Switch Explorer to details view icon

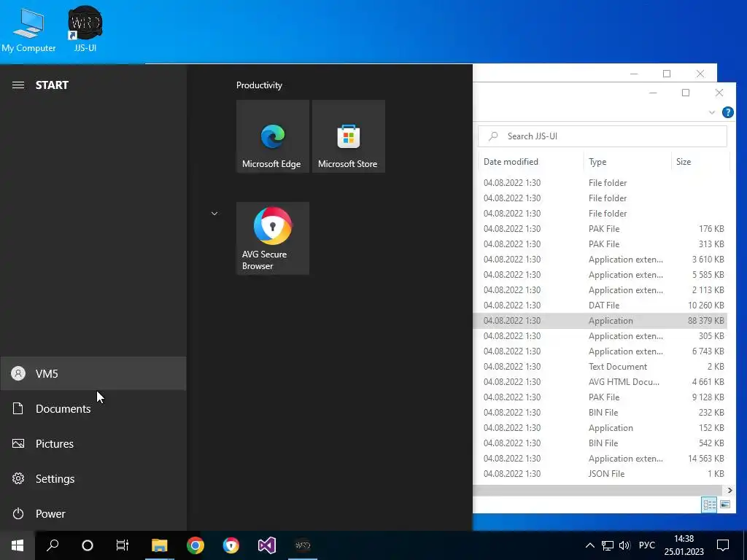pos(709,505)
